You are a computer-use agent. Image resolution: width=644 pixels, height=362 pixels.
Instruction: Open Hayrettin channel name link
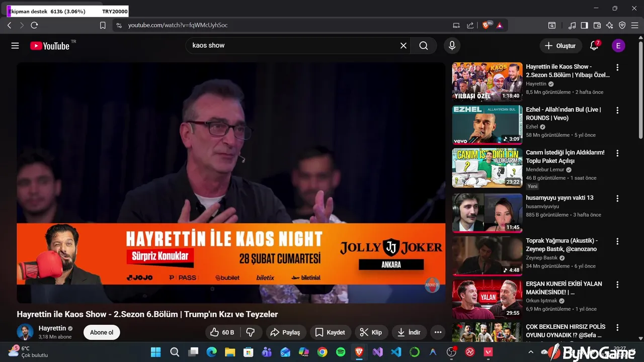[x=52, y=328]
